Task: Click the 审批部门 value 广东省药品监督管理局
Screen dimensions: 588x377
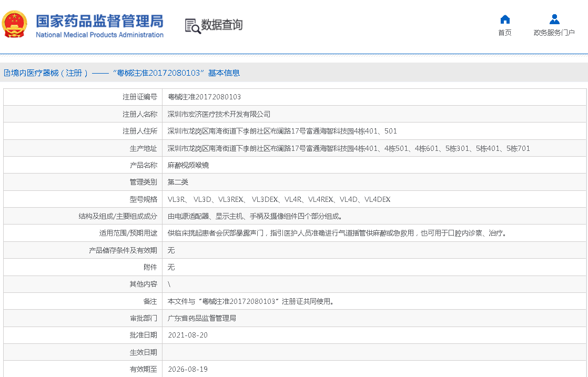Action: tap(201, 318)
